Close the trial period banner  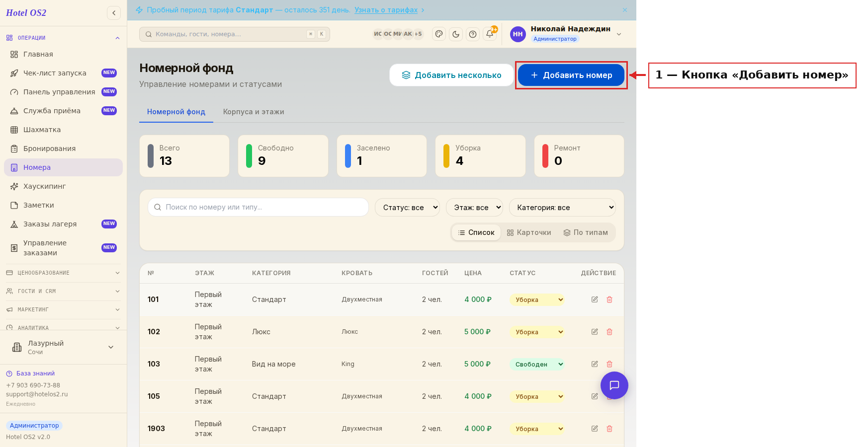click(x=625, y=10)
